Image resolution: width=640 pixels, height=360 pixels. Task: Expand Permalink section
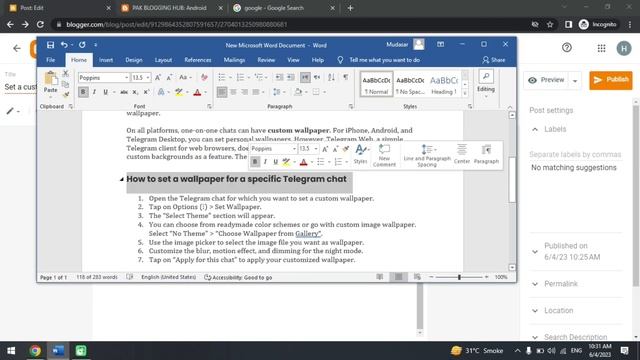535,284
